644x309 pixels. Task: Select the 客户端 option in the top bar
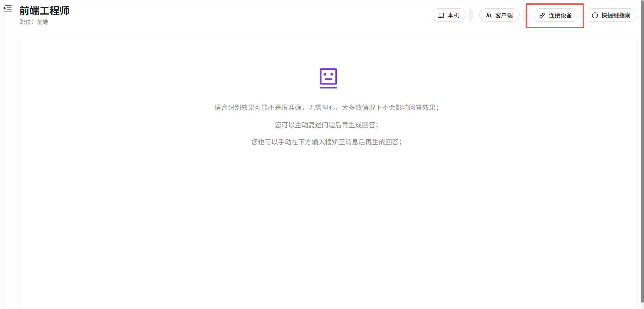(499, 15)
